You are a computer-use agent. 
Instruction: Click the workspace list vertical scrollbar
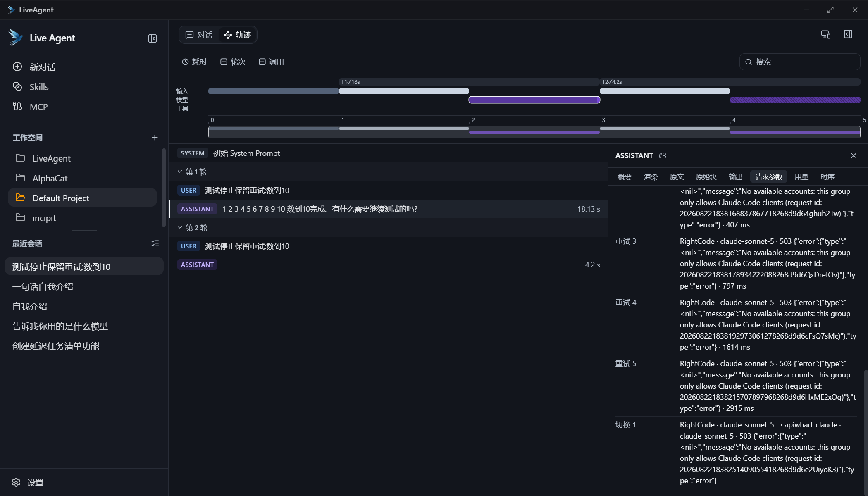(x=164, y=188)
